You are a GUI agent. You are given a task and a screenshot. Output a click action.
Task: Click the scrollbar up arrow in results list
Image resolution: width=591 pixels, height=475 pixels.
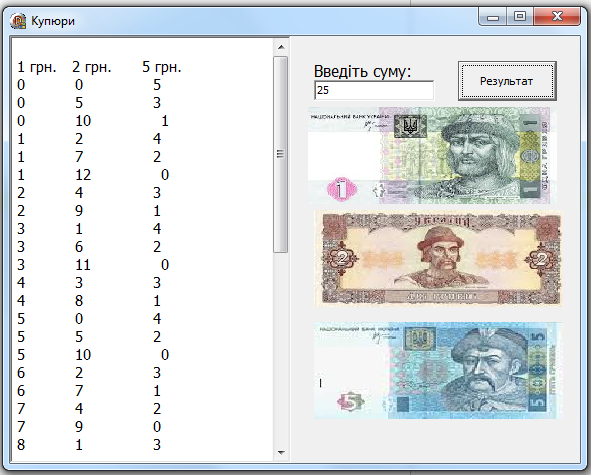[x=281, y=47]
